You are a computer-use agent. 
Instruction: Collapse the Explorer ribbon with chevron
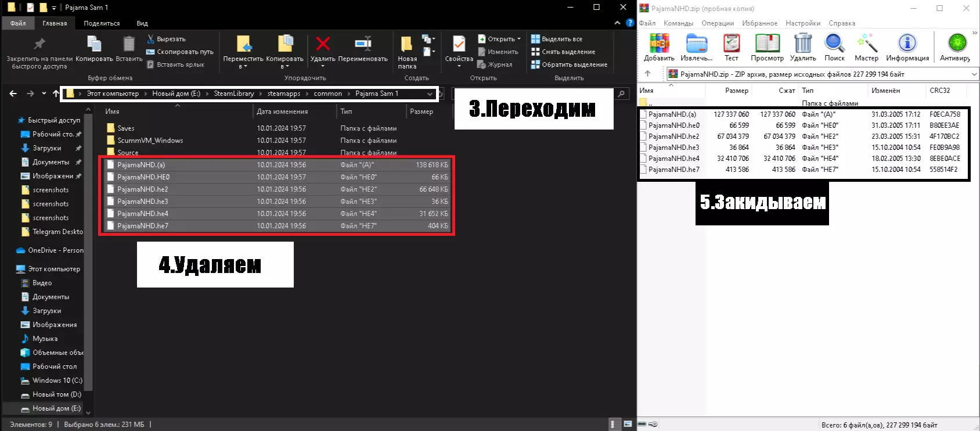pyautogui.click(x=617, y=23)
